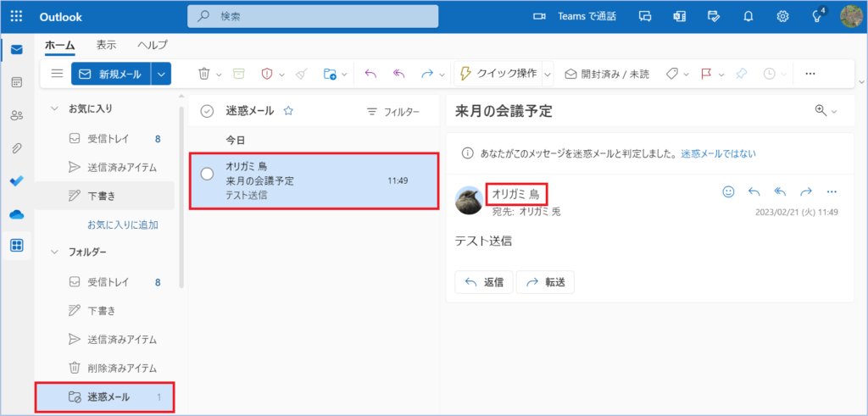This screenshot has width=868, height=416.
Task: Click the emoji reaction icon in message
Action: [727, 191]
